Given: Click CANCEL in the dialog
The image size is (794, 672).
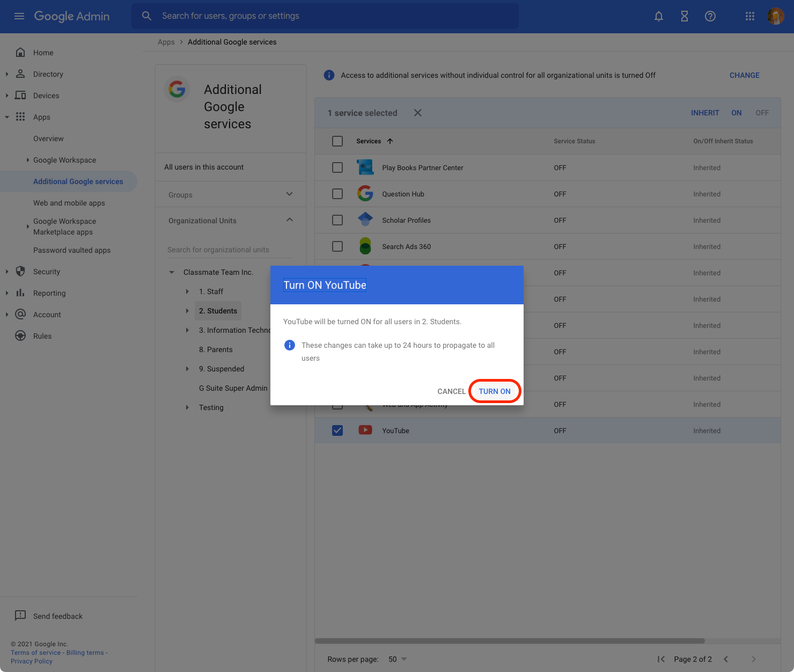Looking at the screenshot, I should click(x=451, y=391).
